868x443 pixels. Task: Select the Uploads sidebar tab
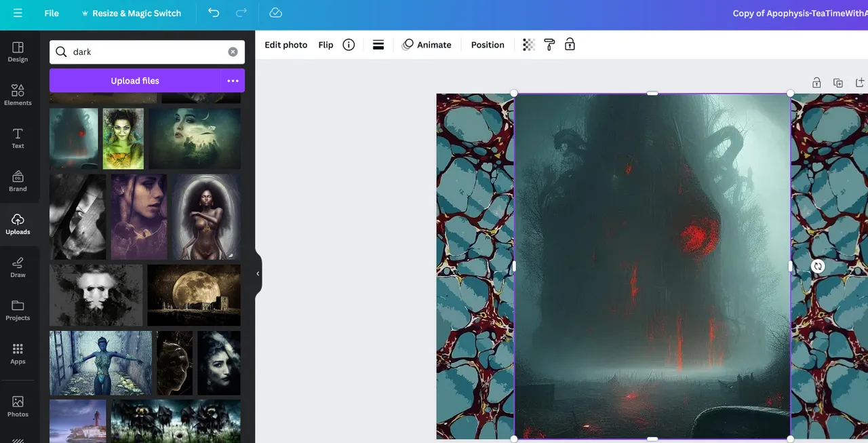coord(18,224)
